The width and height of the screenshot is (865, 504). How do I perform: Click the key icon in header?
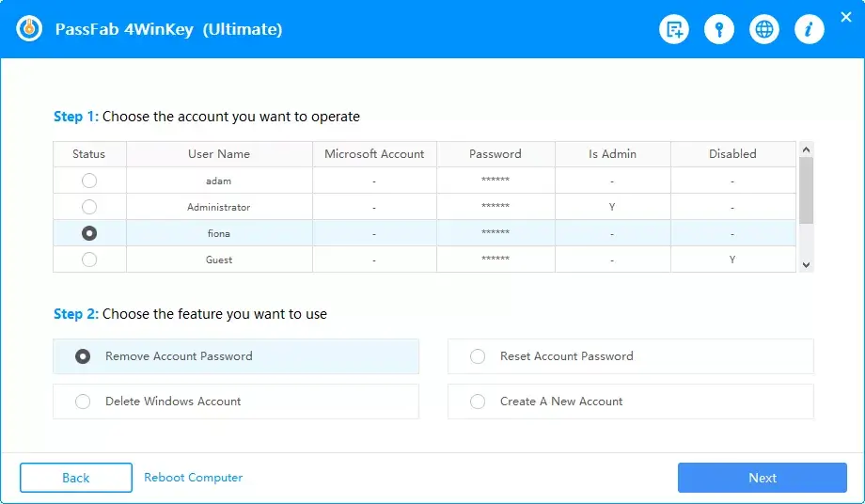718,30
